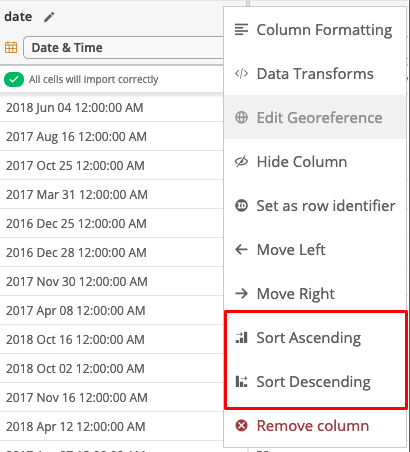Click the pencil edit icon beside date
This screenshot has width=410, height=452.
[49, 17]
